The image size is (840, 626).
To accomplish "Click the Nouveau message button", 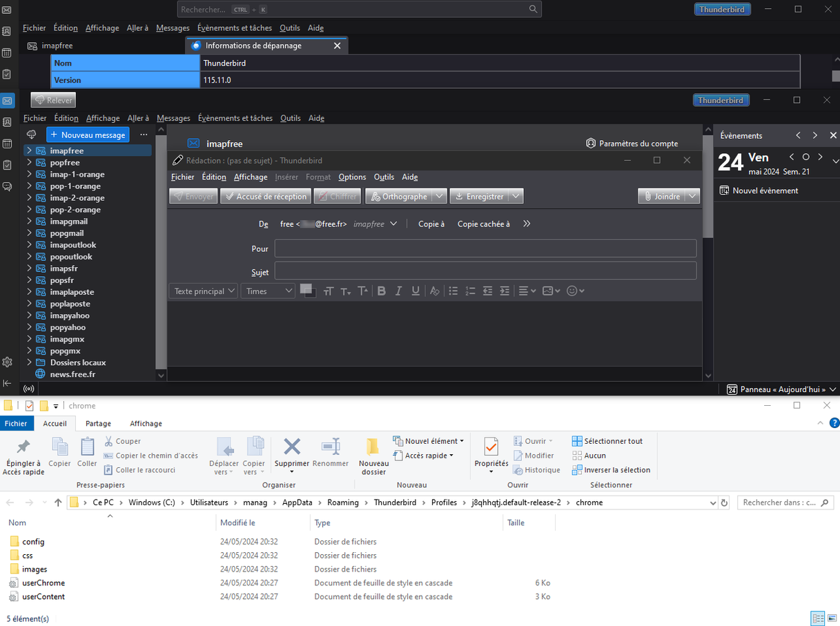I will (88, 135).
